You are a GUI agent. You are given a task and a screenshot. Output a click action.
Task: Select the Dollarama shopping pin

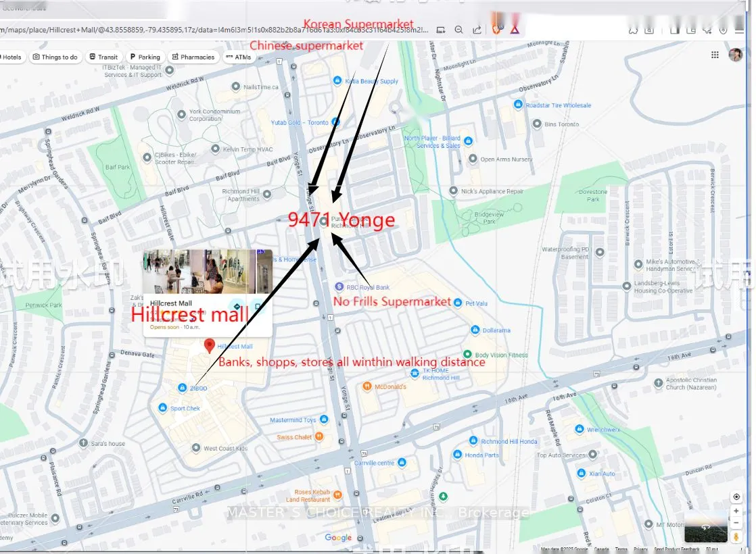click(475, 330)
